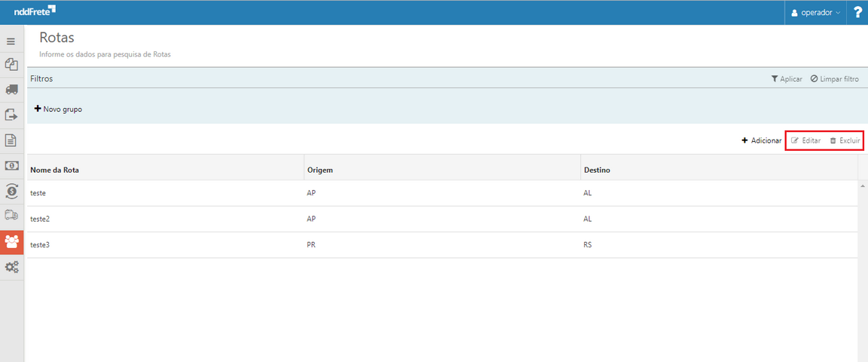Open the stacked documents sidebar icon

coord(11,66)
